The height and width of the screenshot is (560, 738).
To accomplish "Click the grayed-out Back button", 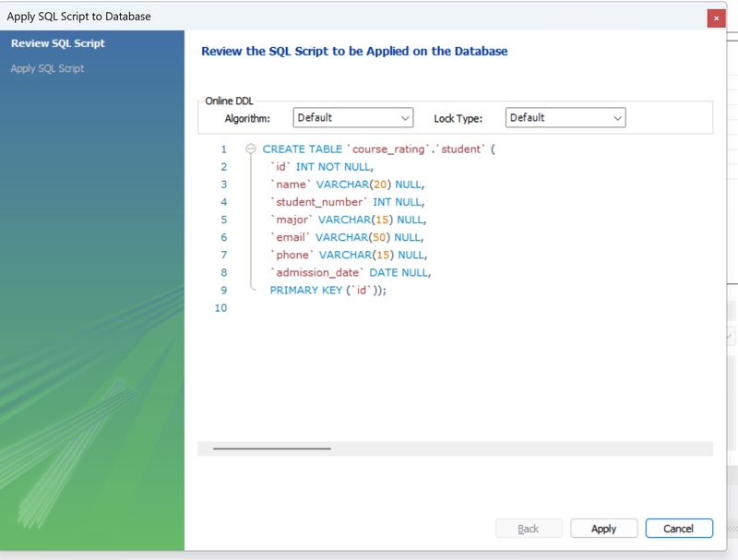I will coord(529,529).
